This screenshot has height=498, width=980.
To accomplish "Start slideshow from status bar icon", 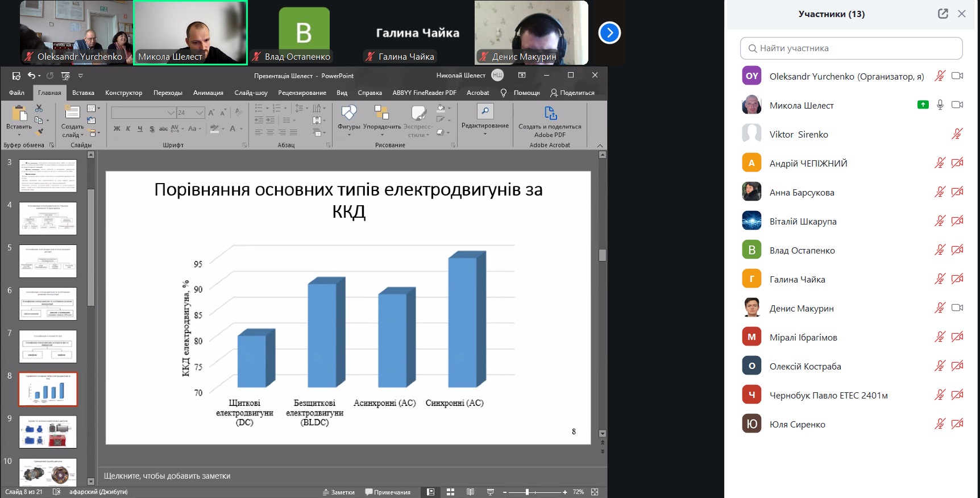I will tap(490, 492).
